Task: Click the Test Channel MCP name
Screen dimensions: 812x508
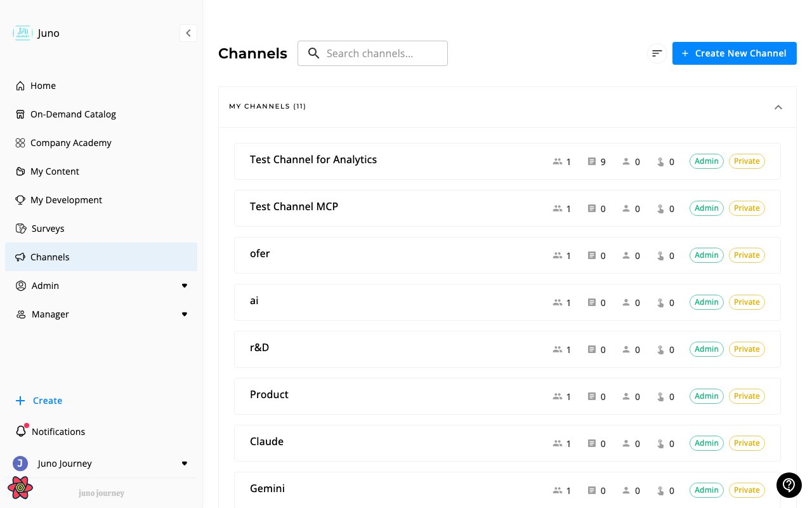Action: 294,207
